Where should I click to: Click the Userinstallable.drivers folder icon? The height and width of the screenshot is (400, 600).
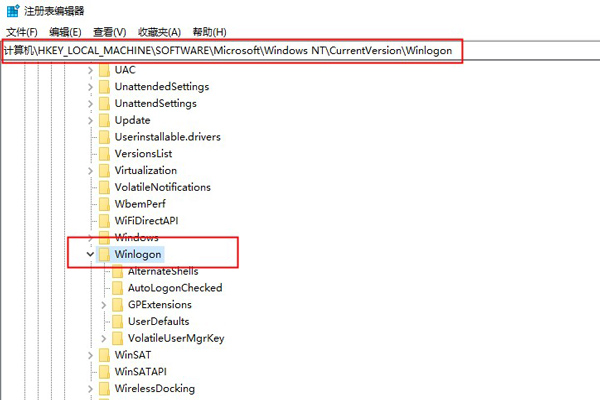104,137
